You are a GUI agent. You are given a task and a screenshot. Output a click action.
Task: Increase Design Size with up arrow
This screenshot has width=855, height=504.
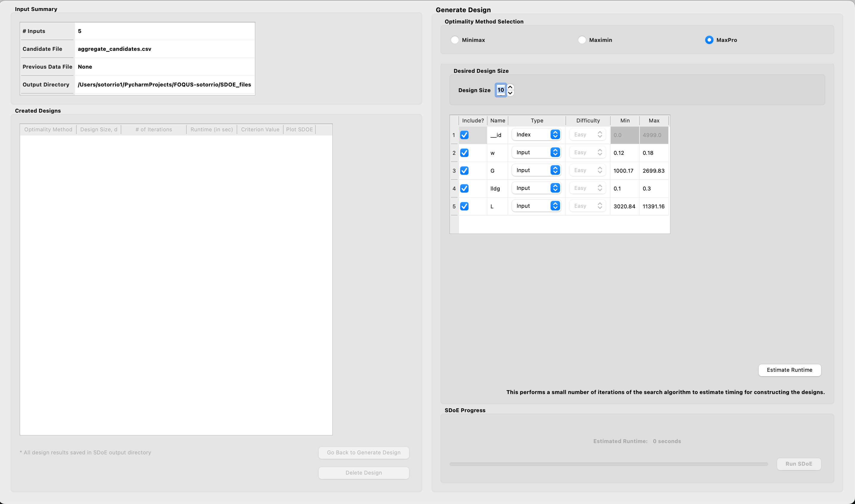tap(510, 87)
